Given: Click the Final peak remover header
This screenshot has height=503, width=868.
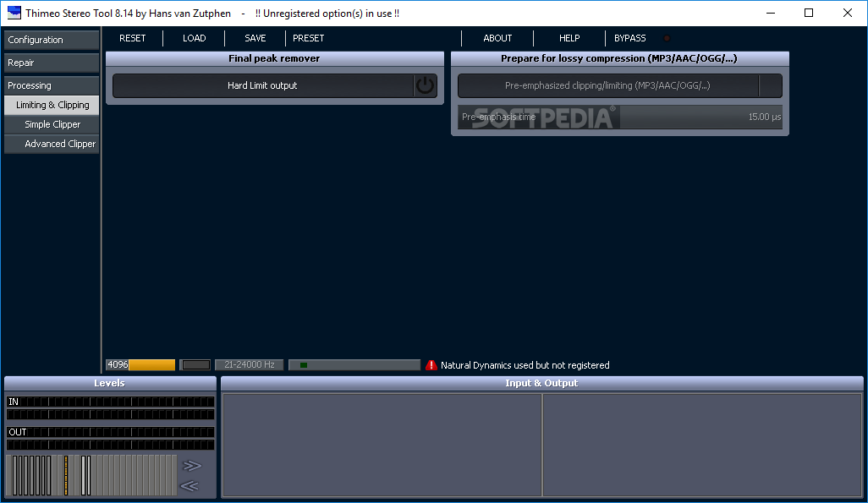Looking at the screenshot, I should [x=275, y=58].
